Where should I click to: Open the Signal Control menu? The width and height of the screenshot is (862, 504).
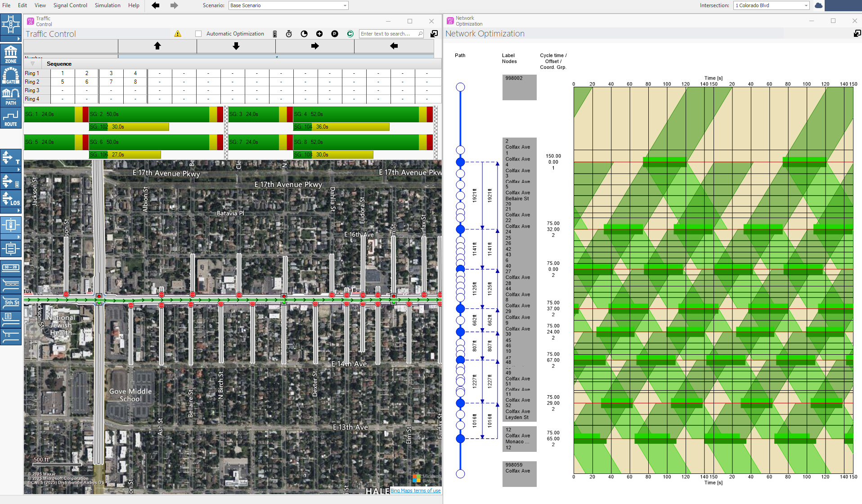click(x=70, y=5)
